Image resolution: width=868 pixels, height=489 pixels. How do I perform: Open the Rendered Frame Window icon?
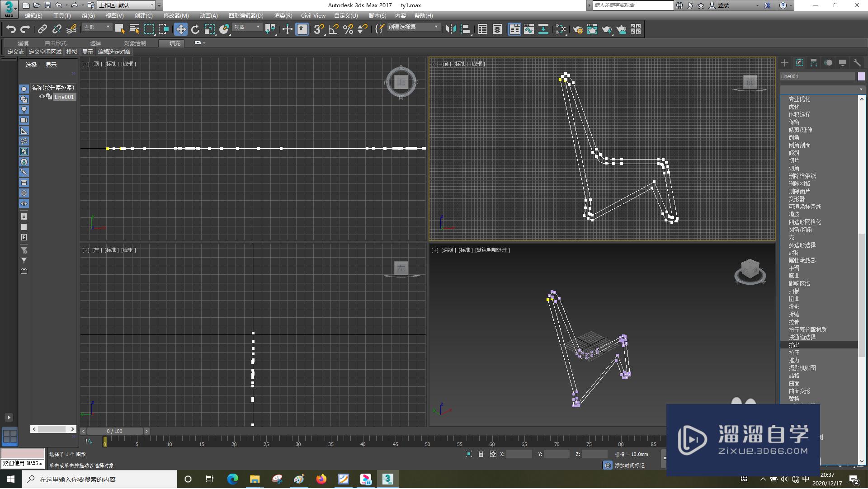pyautogui.click(x=592, y=29)
